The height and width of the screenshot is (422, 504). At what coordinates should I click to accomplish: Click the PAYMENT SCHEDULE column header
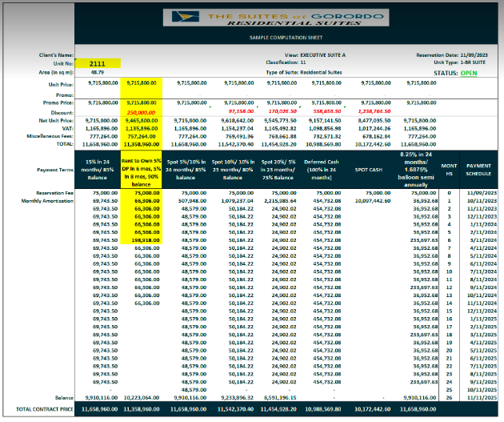click(478, 171)
